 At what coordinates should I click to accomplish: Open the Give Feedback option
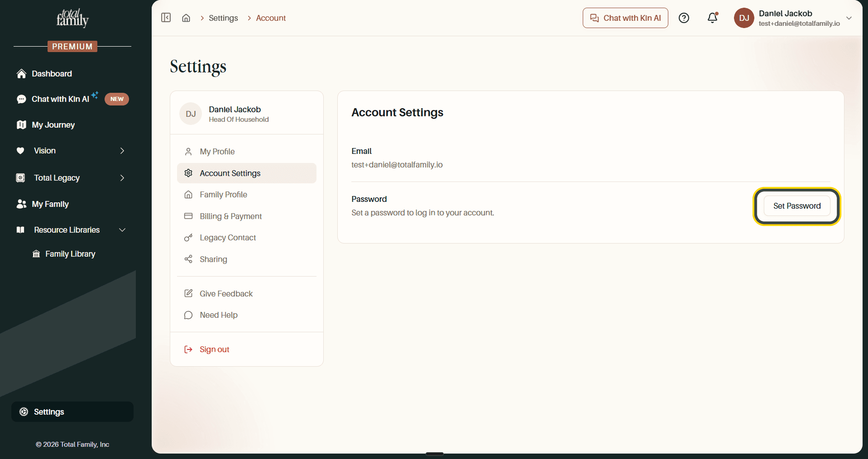click(x=247, y=294)
